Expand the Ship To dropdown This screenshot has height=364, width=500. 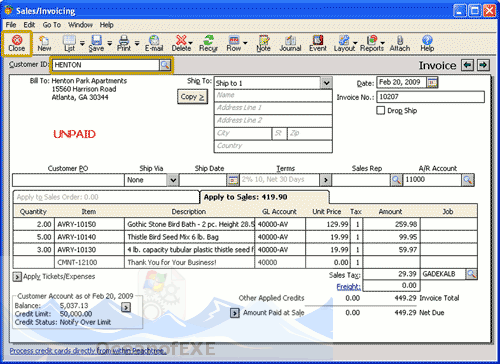[x=326, y=83]
